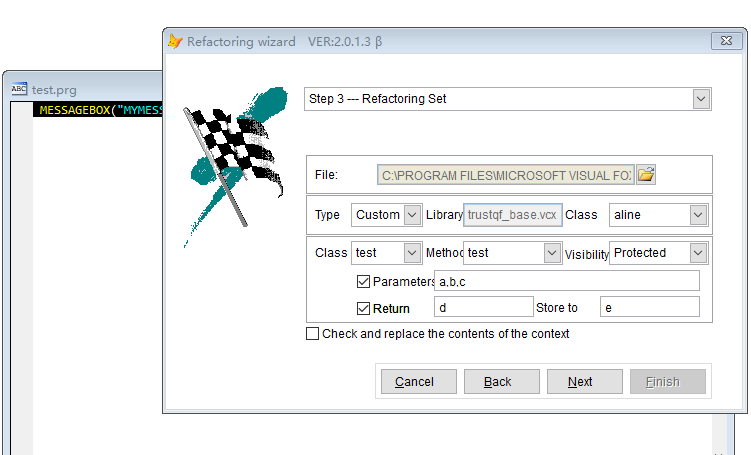Viewport: 751px width, 455px height.
Task: Open the Class test dropdown
Action: coord(412,252)
